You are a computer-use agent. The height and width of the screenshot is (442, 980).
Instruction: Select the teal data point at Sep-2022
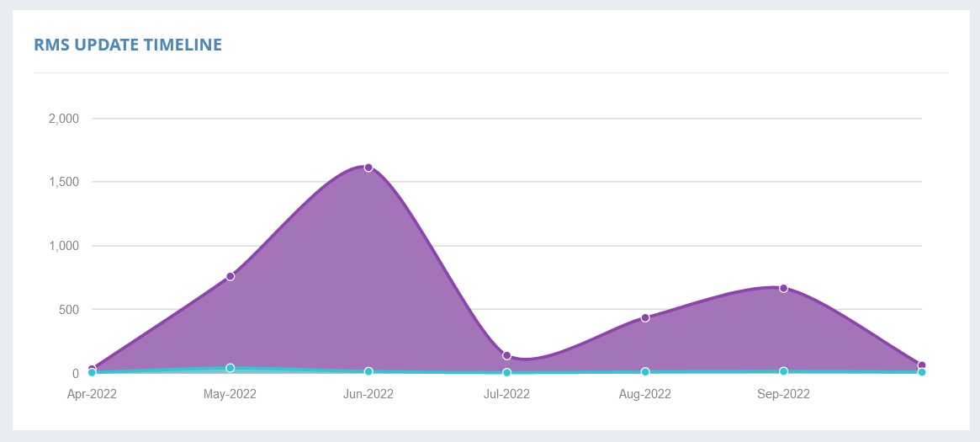(x=783, y=371)
